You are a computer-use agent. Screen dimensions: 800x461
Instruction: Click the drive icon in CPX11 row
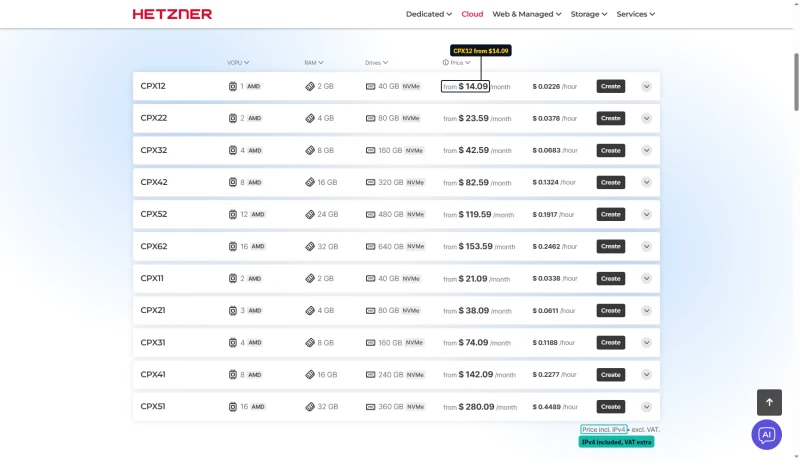click(370, 278)
